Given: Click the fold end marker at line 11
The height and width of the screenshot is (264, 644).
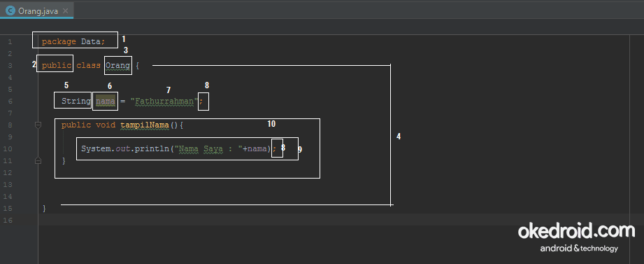Looking at the screenshot, I should coord(38,161).
